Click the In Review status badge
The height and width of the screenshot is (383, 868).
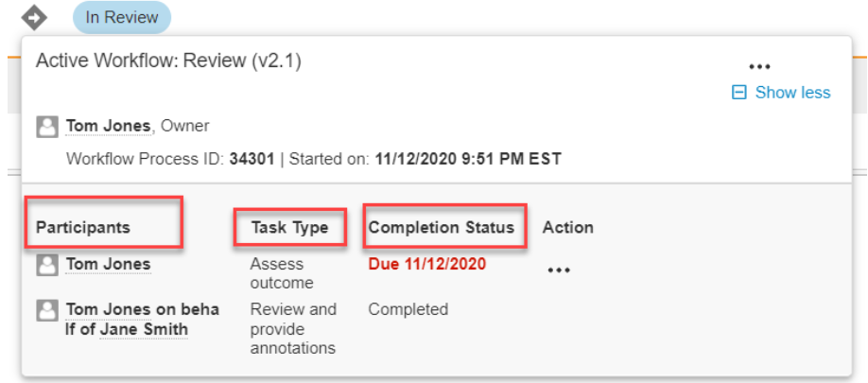(122, 18)
